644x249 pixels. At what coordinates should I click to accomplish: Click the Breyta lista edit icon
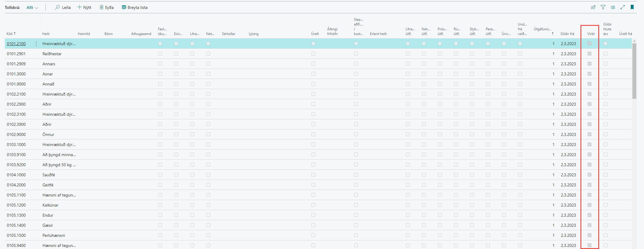tap(124, 7)
